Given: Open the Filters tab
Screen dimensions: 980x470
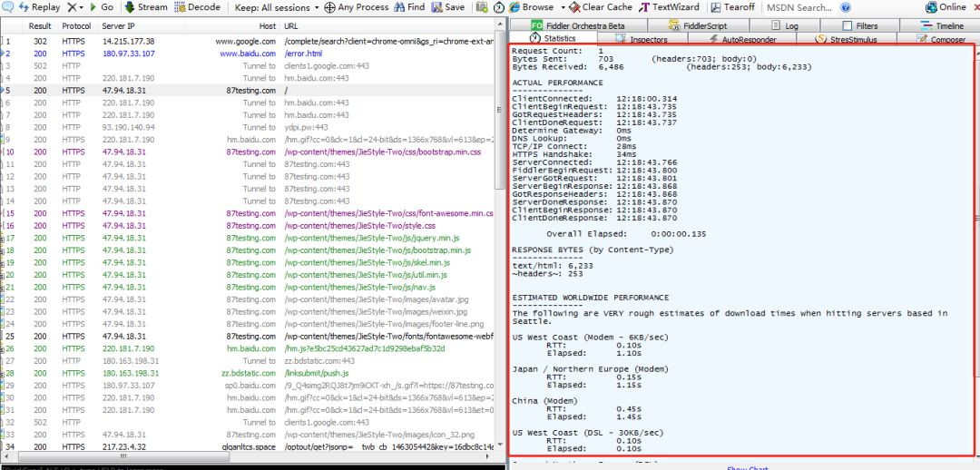Looking at the screenshot, I should [860, 25].
